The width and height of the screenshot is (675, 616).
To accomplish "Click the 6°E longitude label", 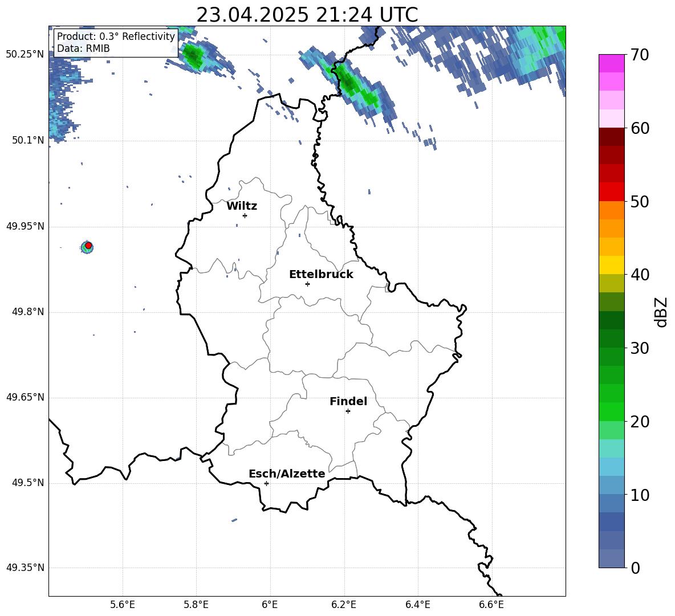I will pos(270,605).
